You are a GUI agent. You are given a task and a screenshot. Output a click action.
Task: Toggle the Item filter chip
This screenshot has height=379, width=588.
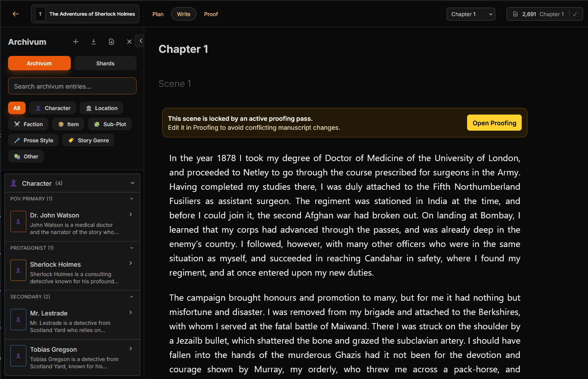[68, 124]
